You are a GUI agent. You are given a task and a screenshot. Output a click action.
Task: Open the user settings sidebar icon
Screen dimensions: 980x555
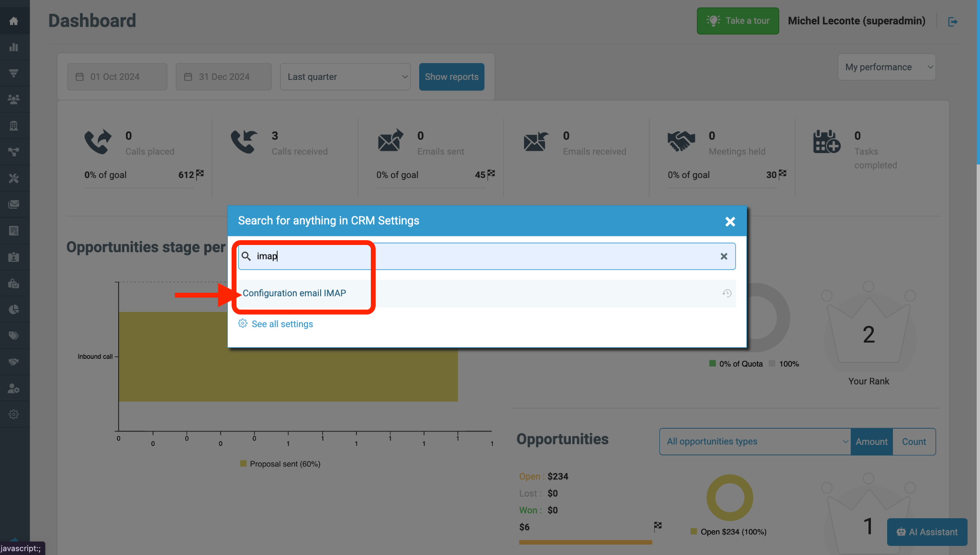[x=14, y=388]
